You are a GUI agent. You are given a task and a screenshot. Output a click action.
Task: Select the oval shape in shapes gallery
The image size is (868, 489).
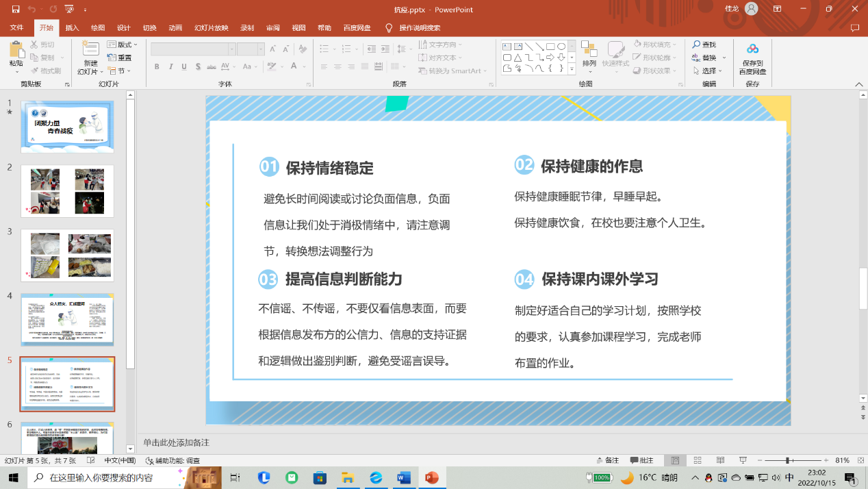click(x=561, y=47)
